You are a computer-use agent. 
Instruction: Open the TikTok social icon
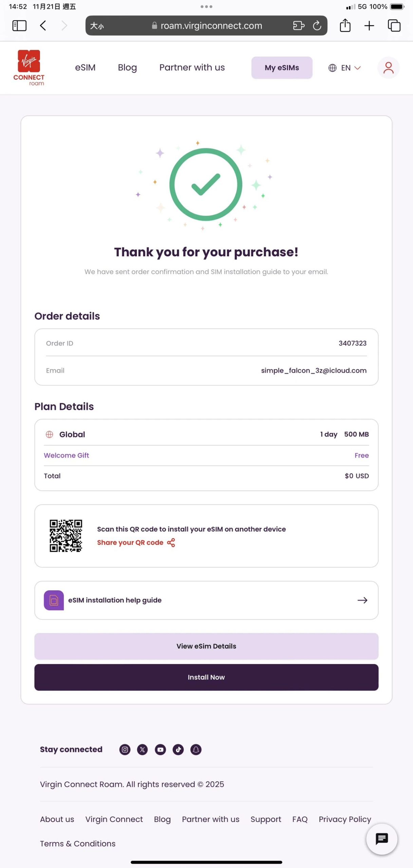178,749
